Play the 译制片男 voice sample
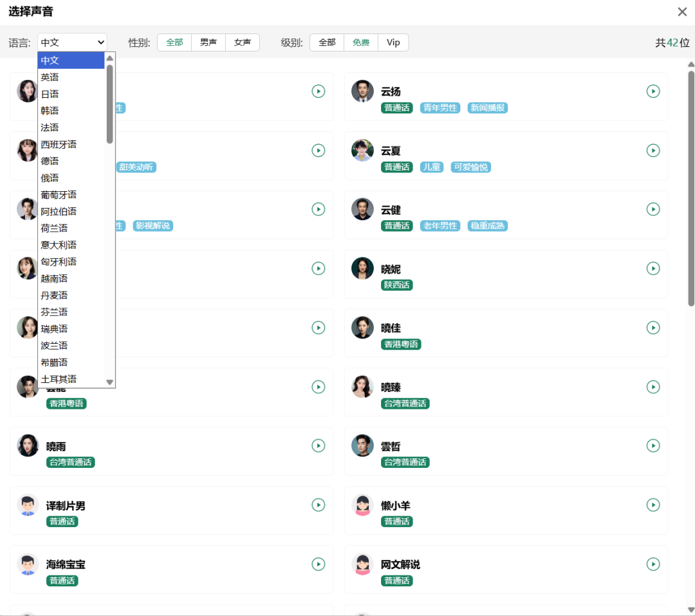695x616 pixels. (319, 505)
